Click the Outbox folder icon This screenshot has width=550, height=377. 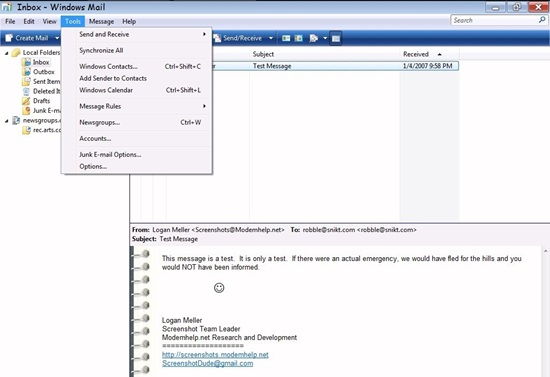click(x=26, y=72)
